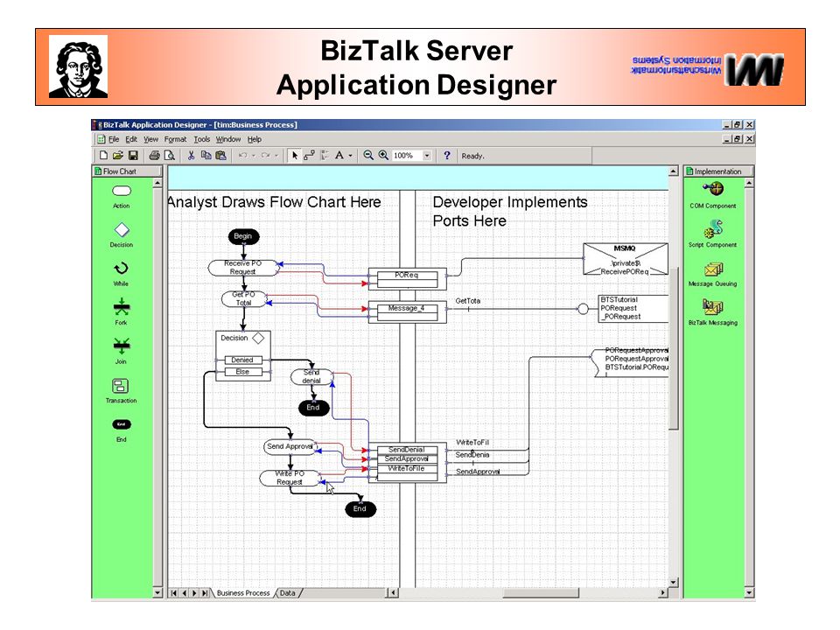The image size is (840, 630).
Task: Select the Send Approval action shape
Action: 290,447
